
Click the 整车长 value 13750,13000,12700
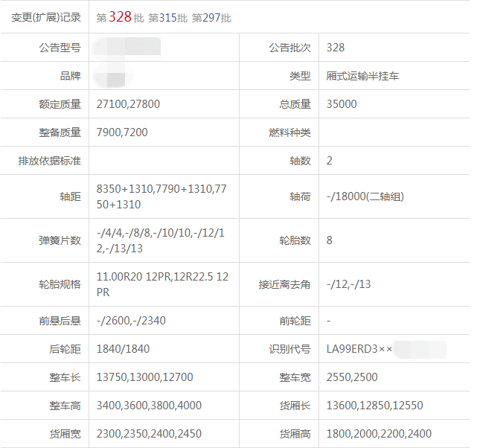click(x=144, y=377)
